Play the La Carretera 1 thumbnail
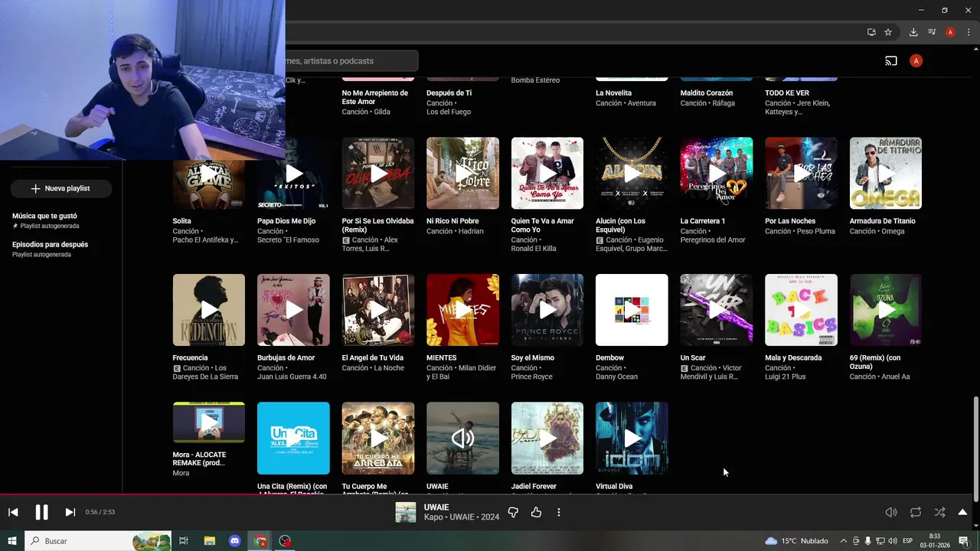The image size is (980, 551). (717, 173)
